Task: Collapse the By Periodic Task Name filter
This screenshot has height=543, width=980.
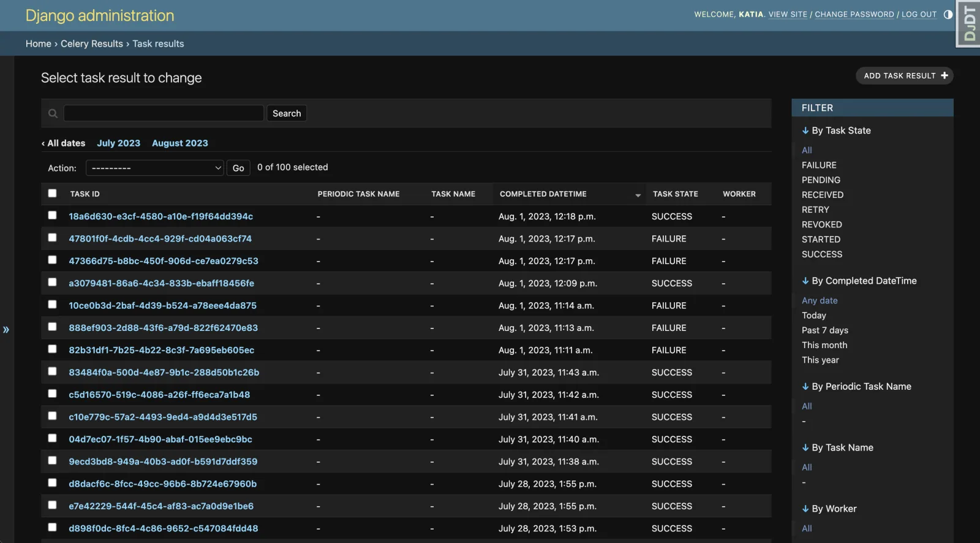Action: (856, 387)
